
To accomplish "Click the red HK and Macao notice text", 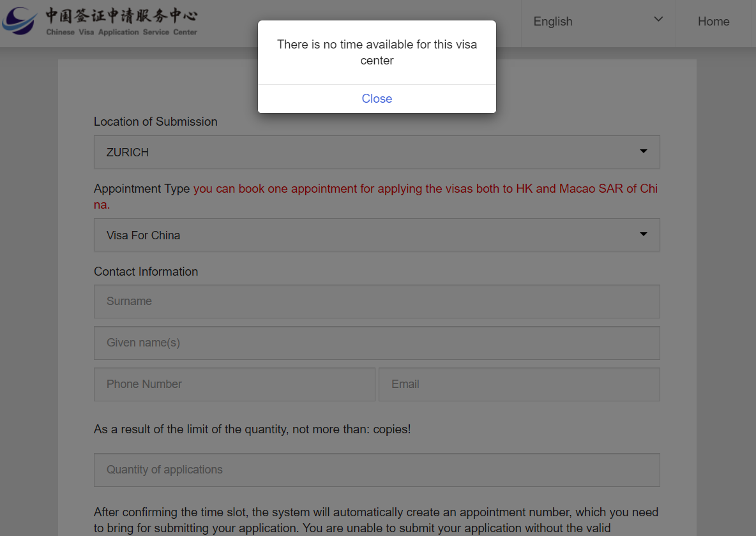I will click(425, 189).
